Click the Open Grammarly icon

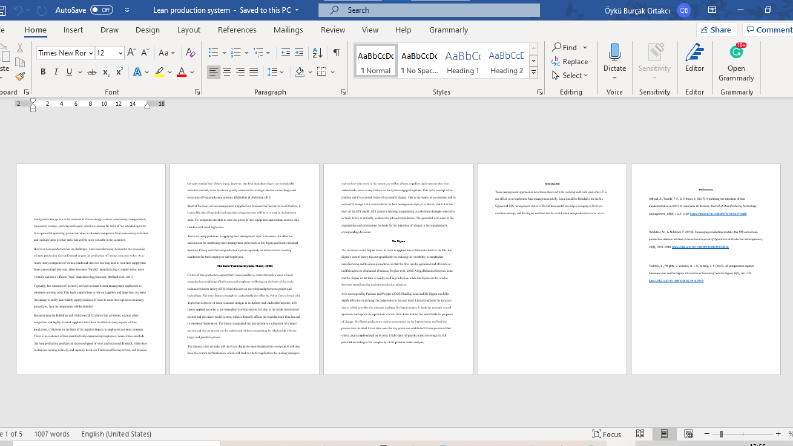point(736,52)
